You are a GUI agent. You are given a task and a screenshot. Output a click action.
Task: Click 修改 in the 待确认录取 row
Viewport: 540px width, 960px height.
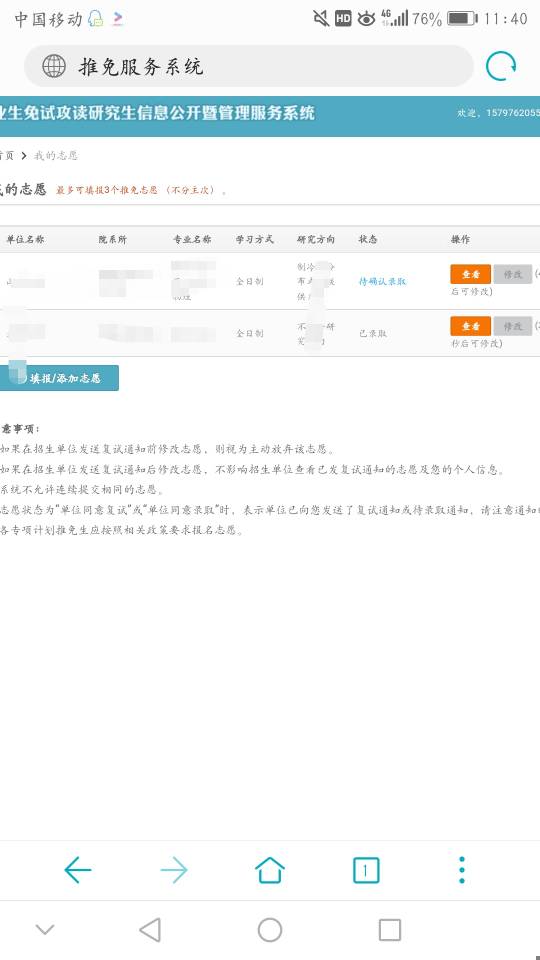(x=512, y=274)
